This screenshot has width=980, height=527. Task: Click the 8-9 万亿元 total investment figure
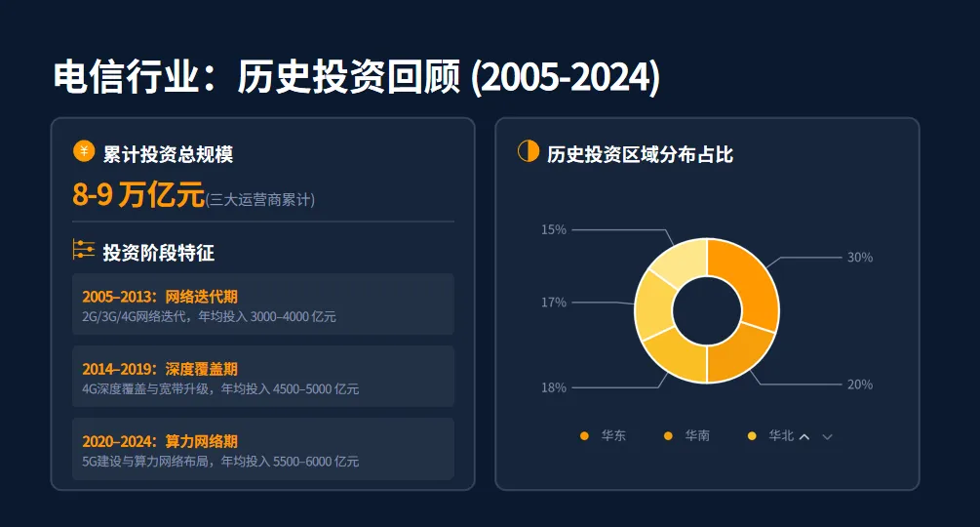138,194
